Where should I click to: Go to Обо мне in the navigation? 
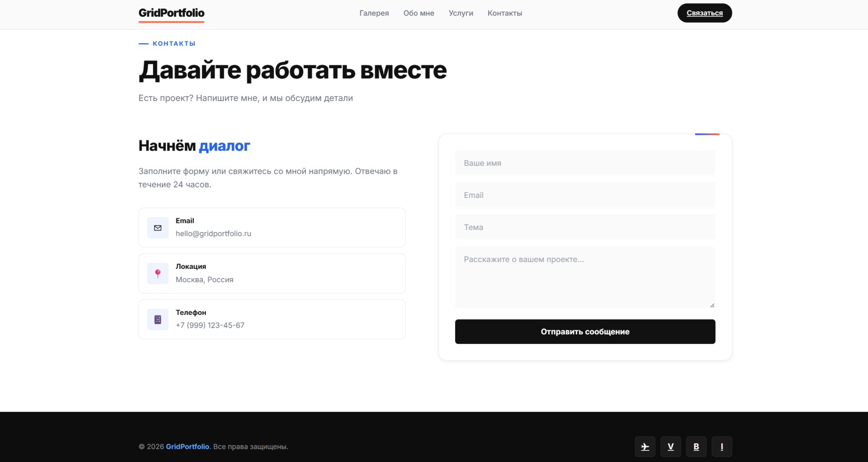pyautogui.click(x=419, y=13)
